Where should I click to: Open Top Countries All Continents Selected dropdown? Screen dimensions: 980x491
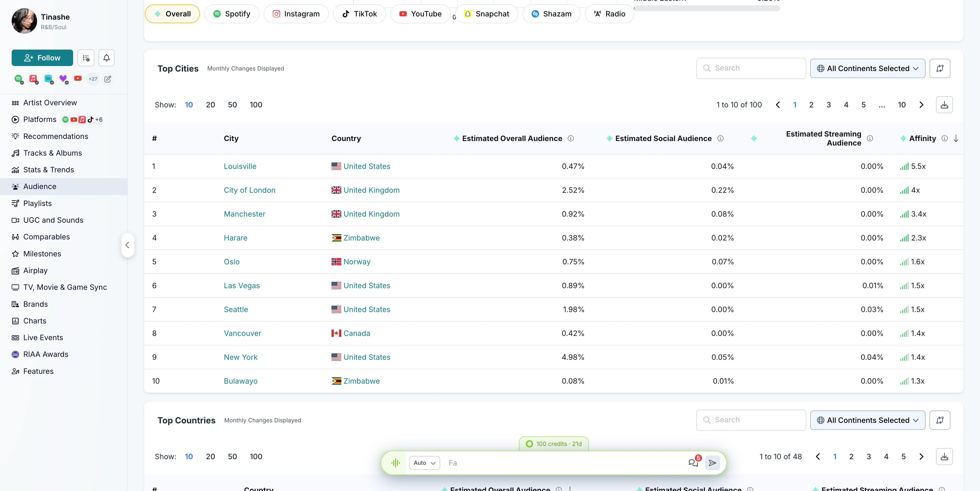867,420
